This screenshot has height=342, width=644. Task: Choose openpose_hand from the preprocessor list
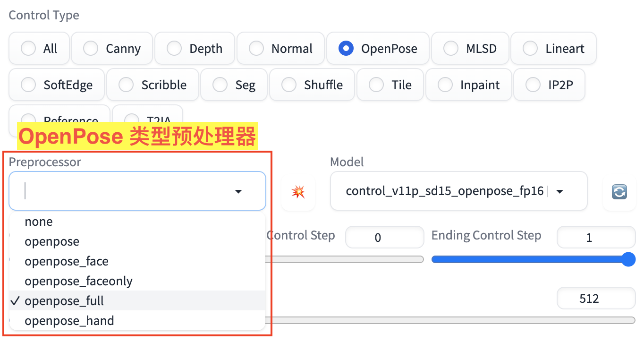(69, 321)
